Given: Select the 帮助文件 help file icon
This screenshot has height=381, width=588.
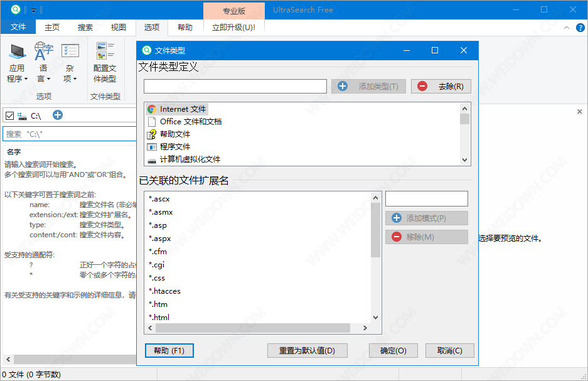Looking at the screenshot, I should click(x=151, y=134).
